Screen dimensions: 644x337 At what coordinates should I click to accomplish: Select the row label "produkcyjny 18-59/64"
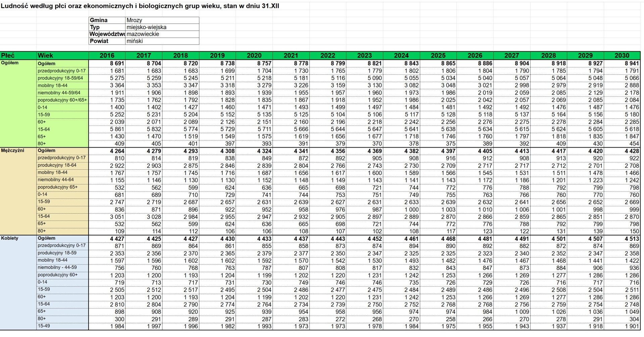pos(62,78)
